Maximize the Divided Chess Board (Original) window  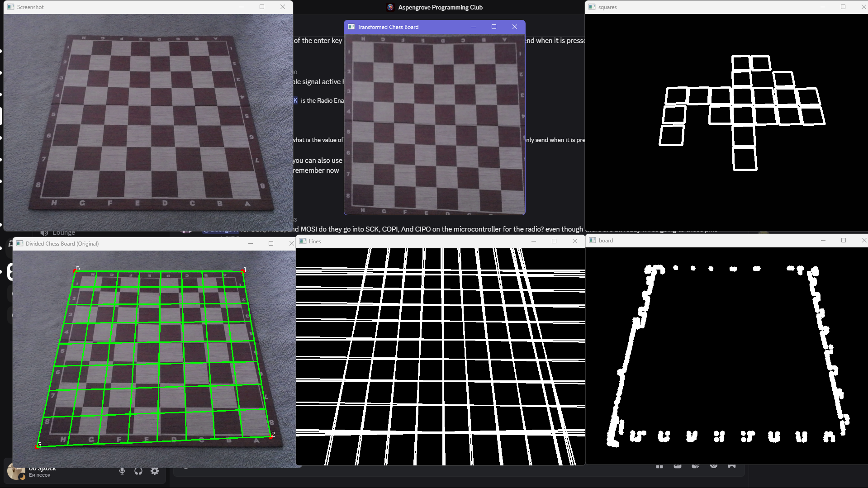271,243
